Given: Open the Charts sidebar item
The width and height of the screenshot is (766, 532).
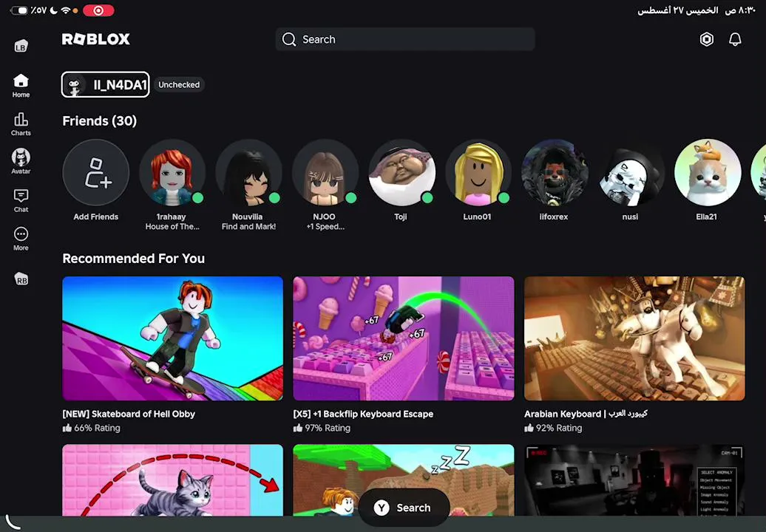Looking at the screenshot, I should click(x=21, y=124).
